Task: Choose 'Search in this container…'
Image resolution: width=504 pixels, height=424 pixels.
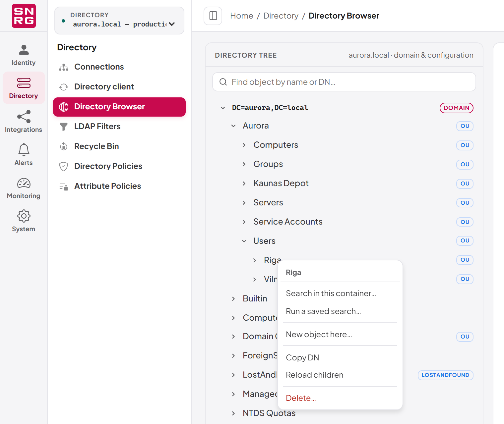Action: pyautogui.click(x=340, y=293)
